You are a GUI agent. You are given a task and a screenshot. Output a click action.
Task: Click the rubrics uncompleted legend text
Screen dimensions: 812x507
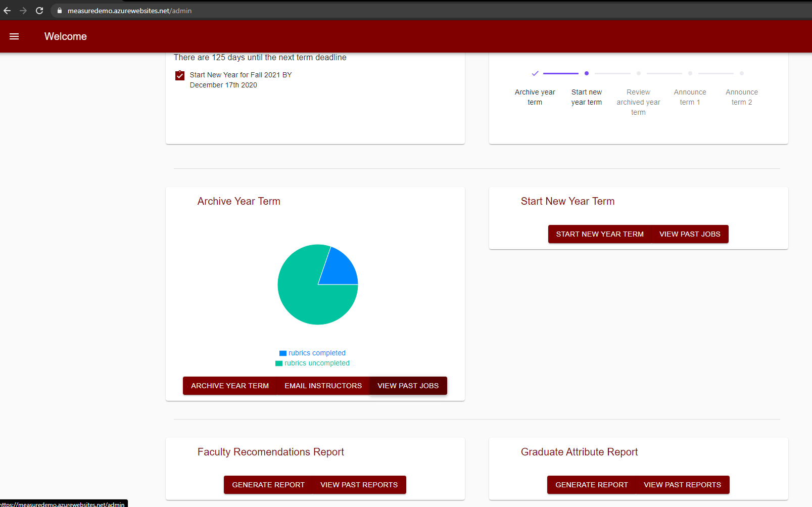317,363
